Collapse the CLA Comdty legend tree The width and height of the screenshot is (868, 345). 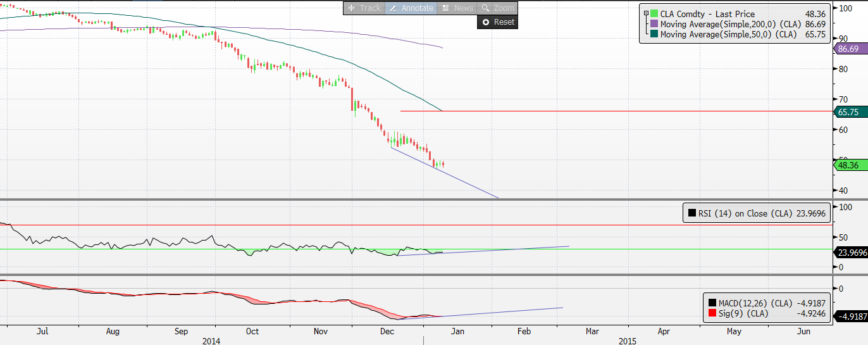point(645,14)
